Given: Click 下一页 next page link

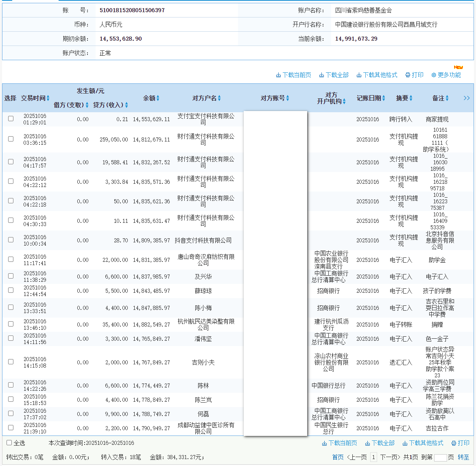Looking at the screenshot, I should (389, 457).
